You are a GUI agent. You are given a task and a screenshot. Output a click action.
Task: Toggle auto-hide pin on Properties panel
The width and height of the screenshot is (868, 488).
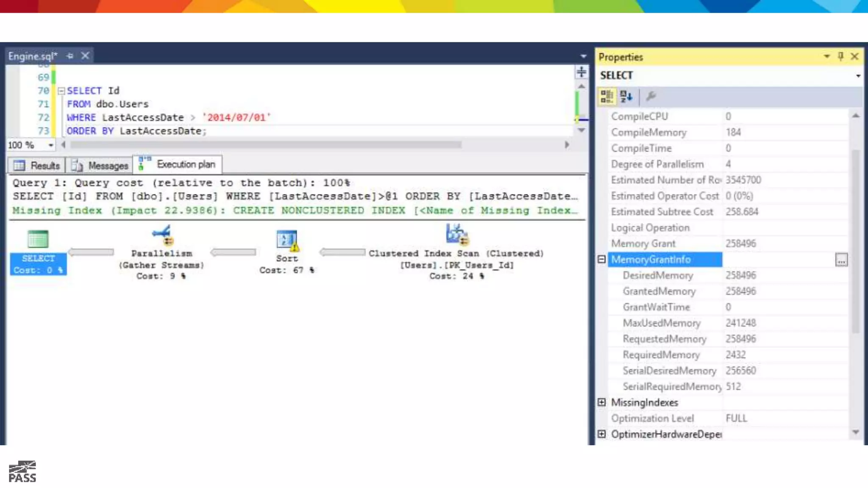pyautogui.click(x=840, y=56)
